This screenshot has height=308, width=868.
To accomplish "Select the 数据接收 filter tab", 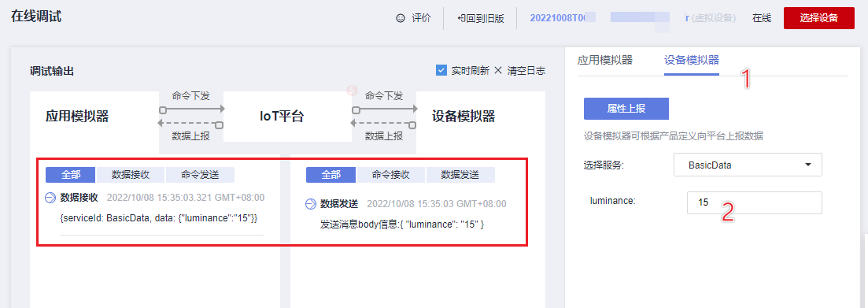I will (x=131, y=175).
